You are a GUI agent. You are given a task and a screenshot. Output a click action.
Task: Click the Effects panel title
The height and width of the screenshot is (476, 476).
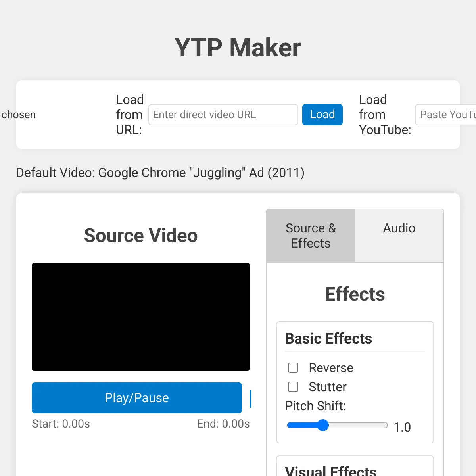(x=355, y=294)
